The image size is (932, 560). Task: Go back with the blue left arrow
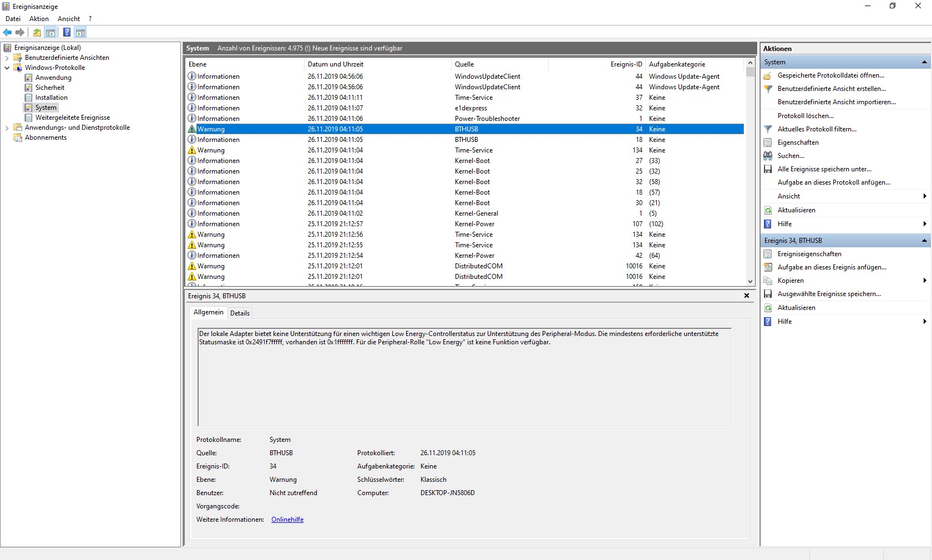point(7,32)
